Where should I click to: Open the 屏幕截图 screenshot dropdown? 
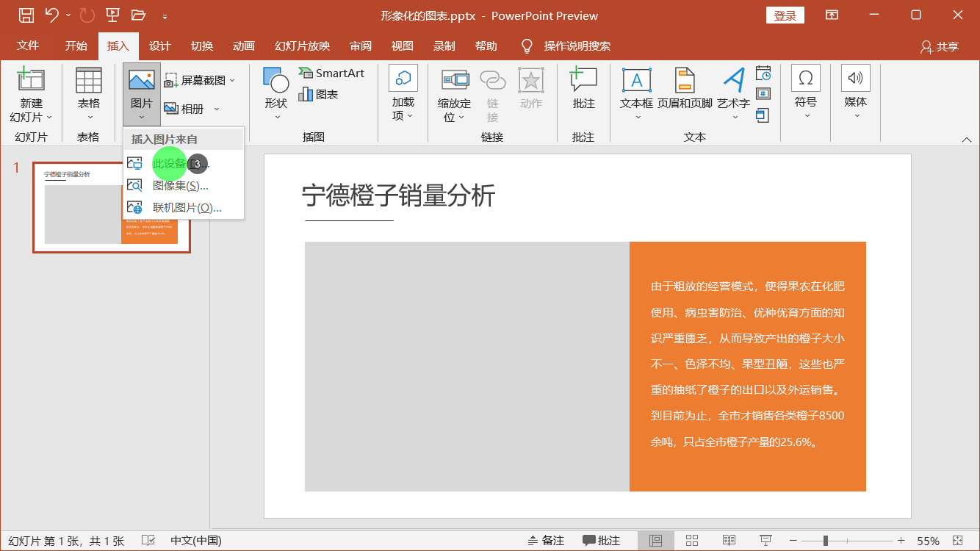click(199, 80)
